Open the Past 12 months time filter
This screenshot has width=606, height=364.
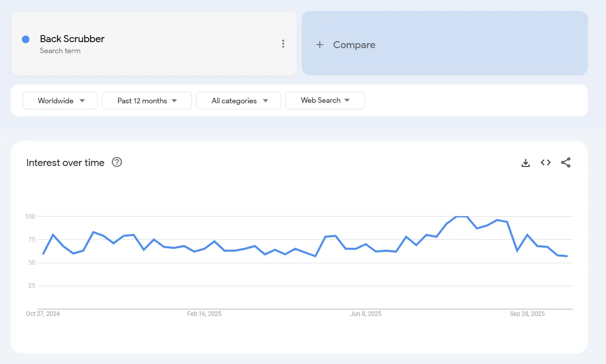pyautogui.click(x=147, y=101)
